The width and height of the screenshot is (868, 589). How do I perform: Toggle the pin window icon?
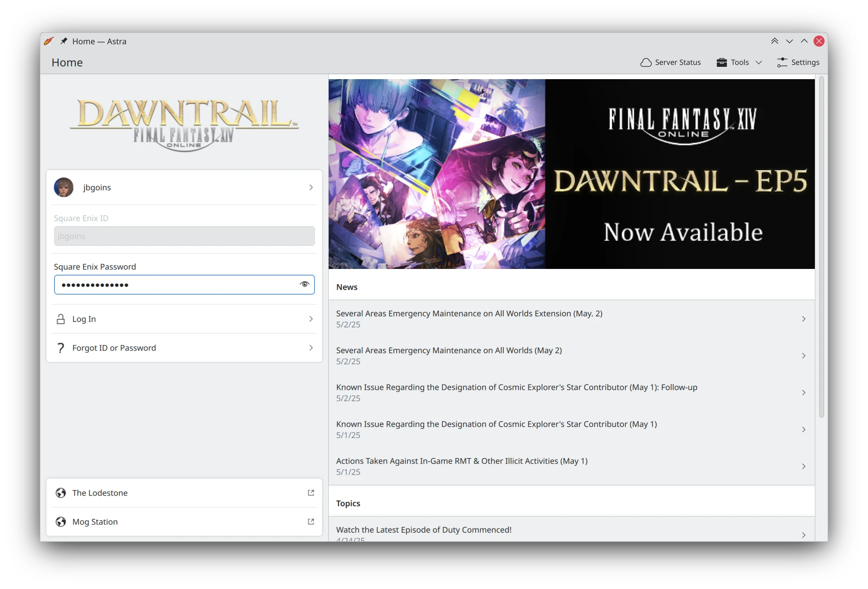pos(64,41)
